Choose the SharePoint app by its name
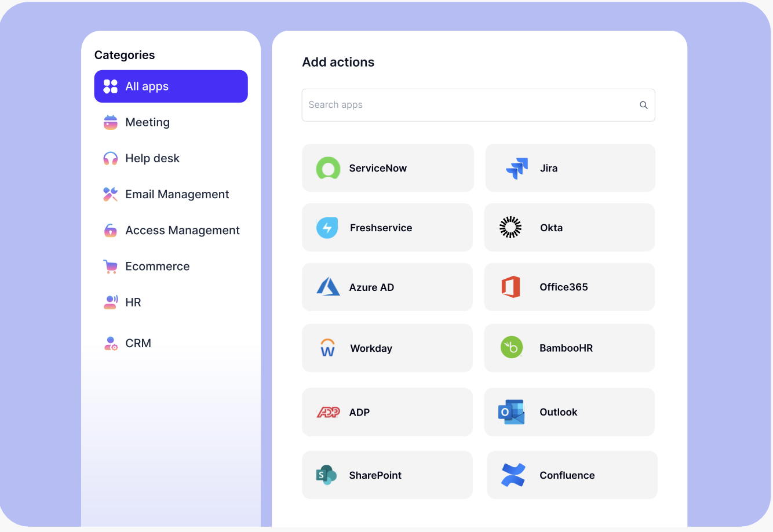The height and width of the screenshot is (532, 773). 375,475
